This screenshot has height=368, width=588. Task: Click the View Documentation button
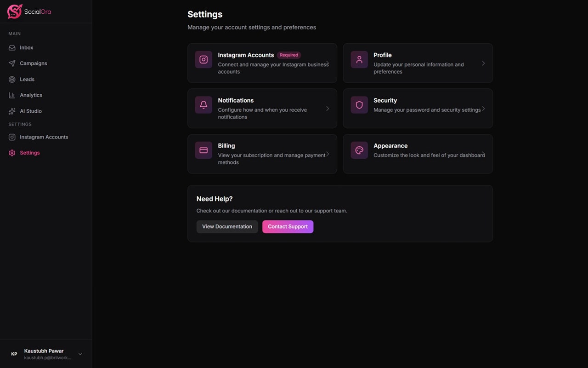coord(227,226)
